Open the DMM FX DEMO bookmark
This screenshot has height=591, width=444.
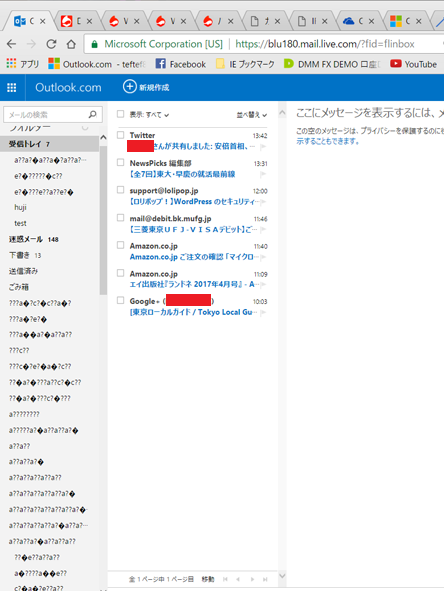pyautogui.click(x=332, y=64)
